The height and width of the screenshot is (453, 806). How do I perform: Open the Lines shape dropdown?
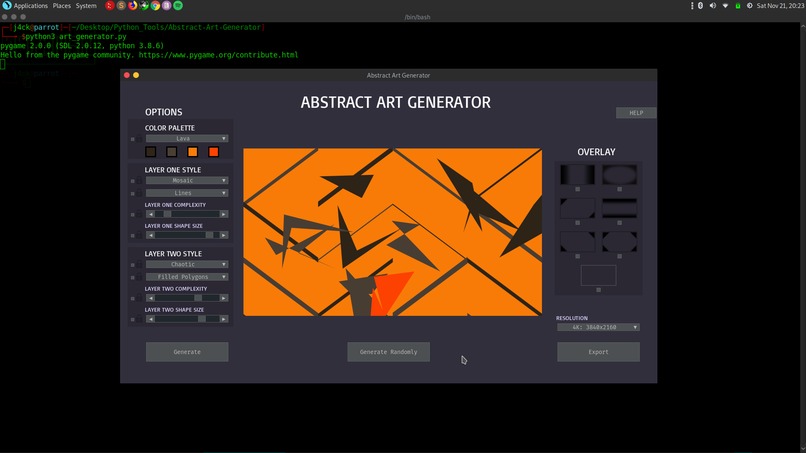pyautogui.click(x=187, y=193)
